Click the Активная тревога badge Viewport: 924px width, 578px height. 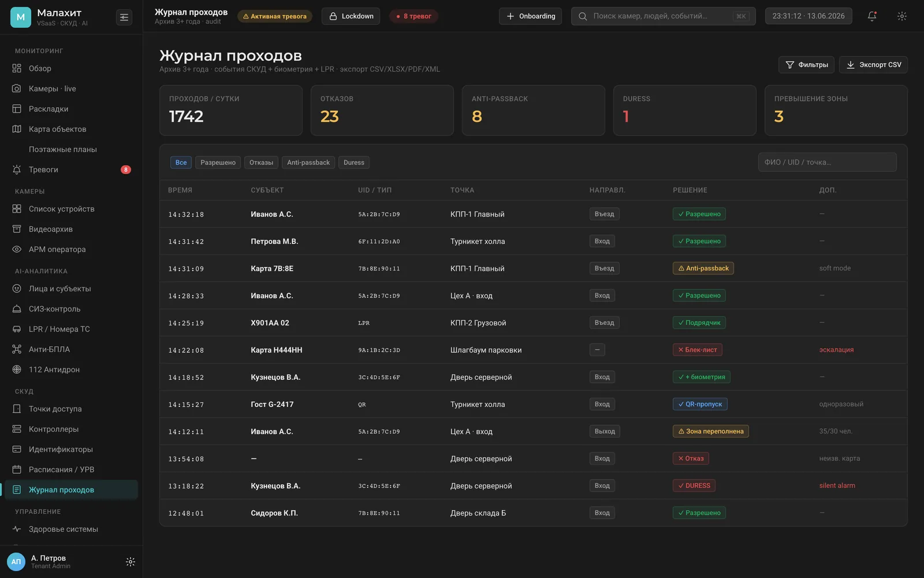point(275,16)
